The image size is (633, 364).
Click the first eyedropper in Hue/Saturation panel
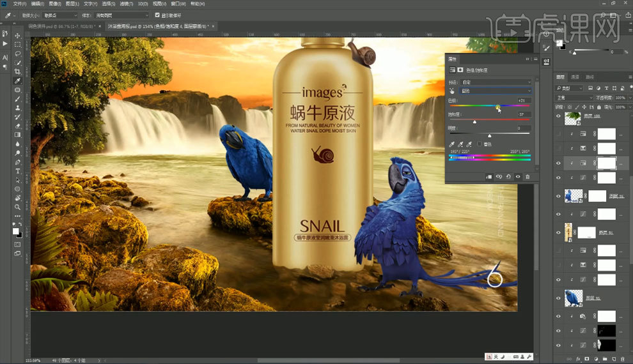tap(452, 144)
